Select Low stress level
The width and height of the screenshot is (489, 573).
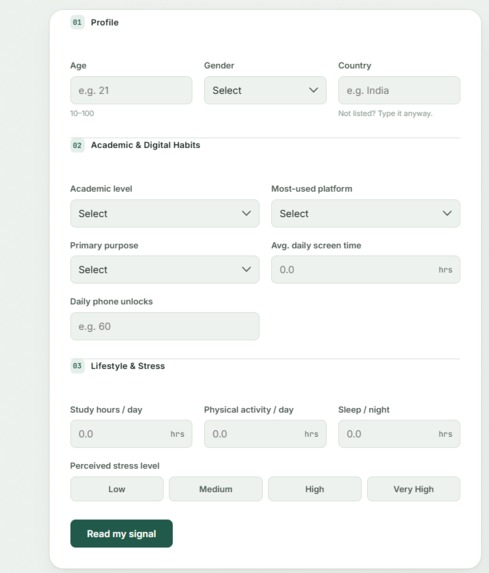pos(117,489)
